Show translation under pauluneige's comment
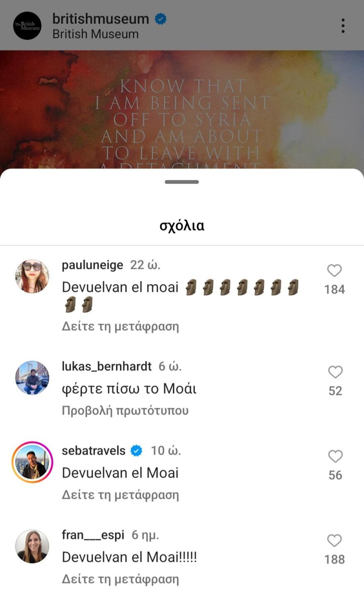Screen dimensions: 364x606 [120, 326]
